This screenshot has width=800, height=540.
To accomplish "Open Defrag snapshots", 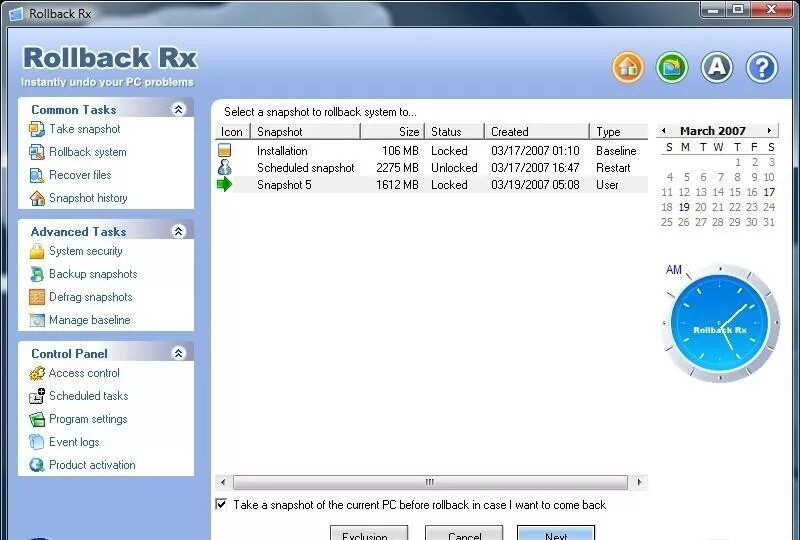I will [x=91, y=297].
